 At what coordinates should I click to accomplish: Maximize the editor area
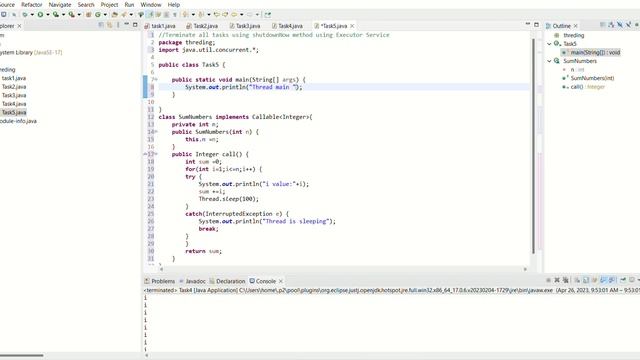pyautogui.click(x=536, y=25)
